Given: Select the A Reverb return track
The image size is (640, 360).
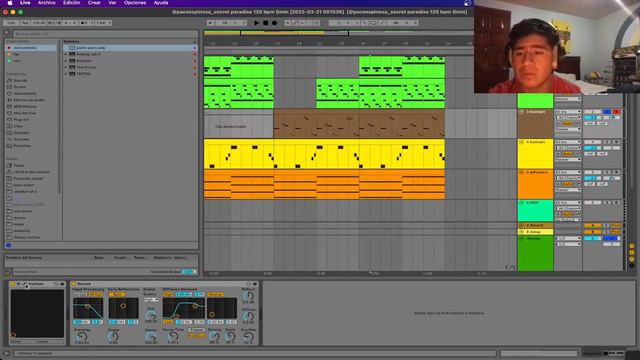Looking at the screenshot, I should [x=536, y=225].
